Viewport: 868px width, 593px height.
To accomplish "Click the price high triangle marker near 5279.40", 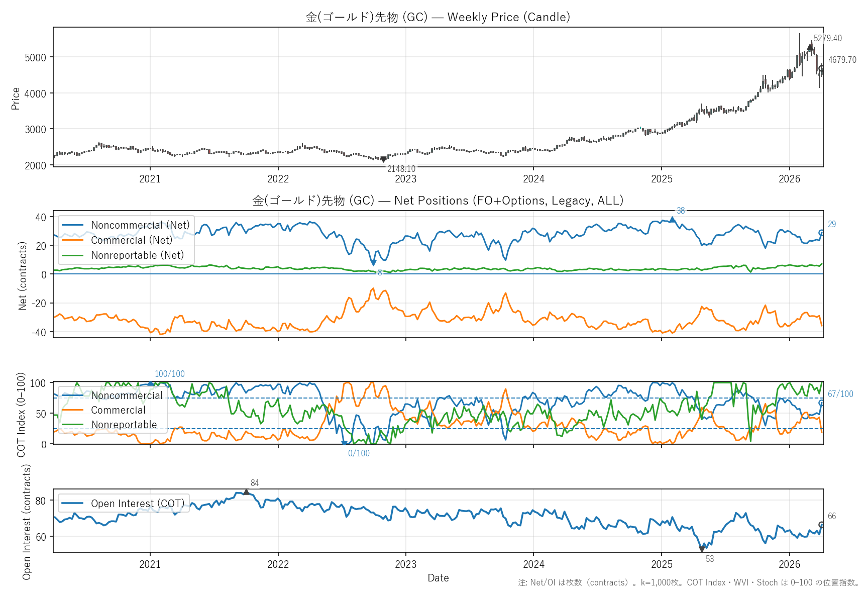I will (810, 47).
